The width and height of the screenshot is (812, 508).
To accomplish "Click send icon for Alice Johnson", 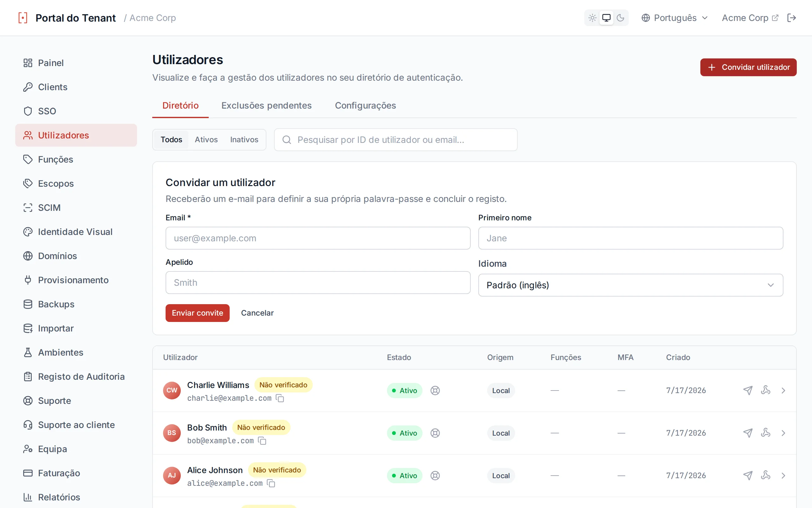I will (x=748, y=475).
